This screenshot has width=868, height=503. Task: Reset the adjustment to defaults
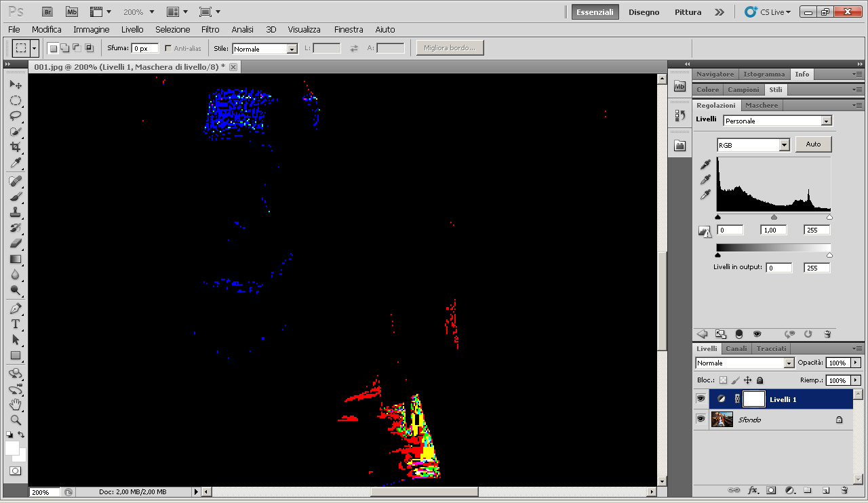pos(808,334)
